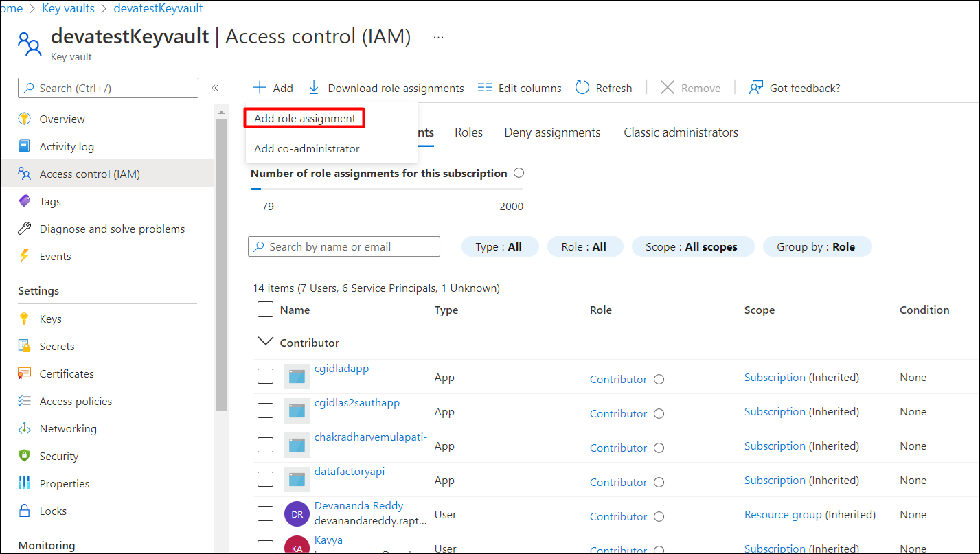Viewport: 980px width, 554px height.
Task: Sort table by Scope column header
Action: (x=760, y=310)
